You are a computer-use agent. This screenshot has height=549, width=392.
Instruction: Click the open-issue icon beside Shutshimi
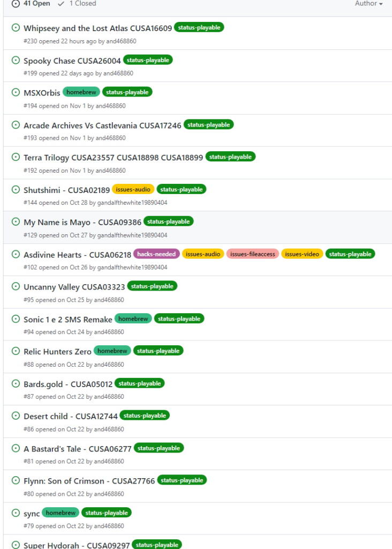coord(16,190)
